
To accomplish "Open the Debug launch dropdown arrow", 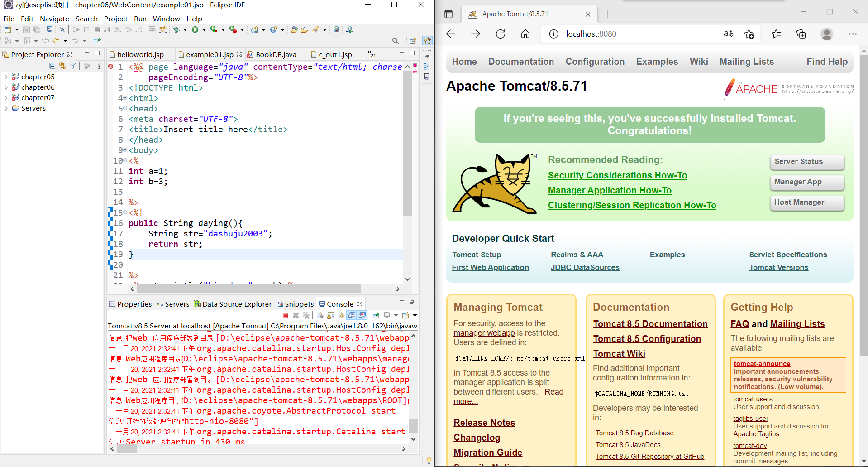I will pos(185,30).
